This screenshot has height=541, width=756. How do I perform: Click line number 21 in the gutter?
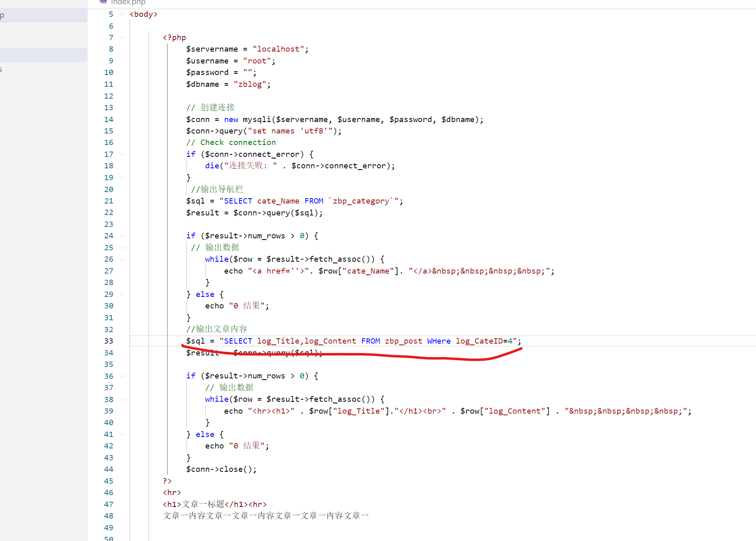[109, 201]
